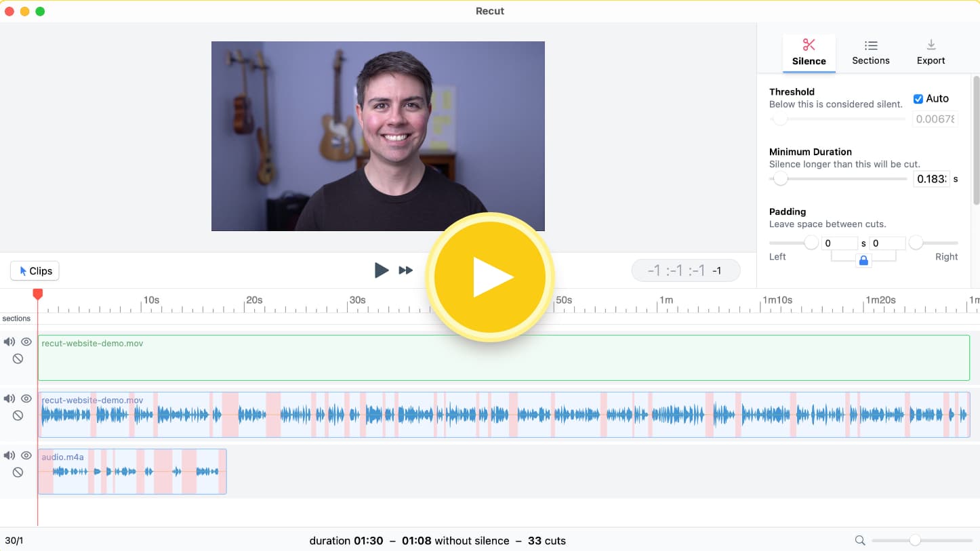This screenshot has height=551, width=980.
Task: Switch to the Sections tab
Action: point(870,52)
